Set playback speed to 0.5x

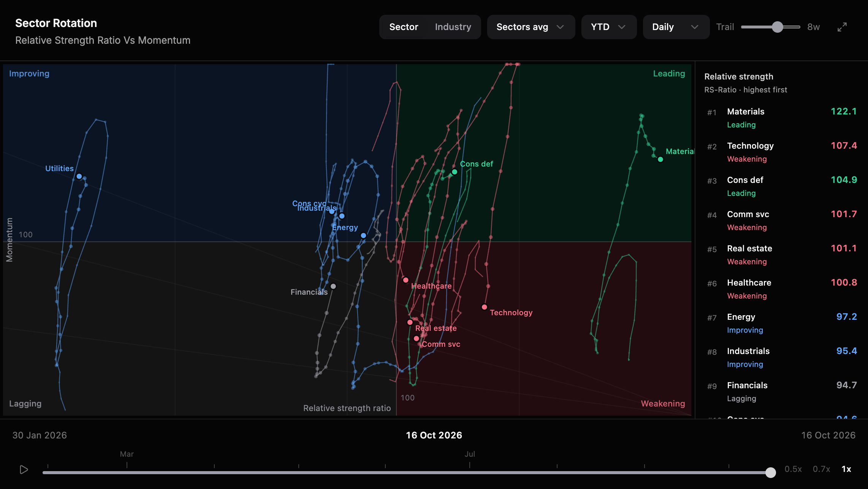click(x=793, y=469)
